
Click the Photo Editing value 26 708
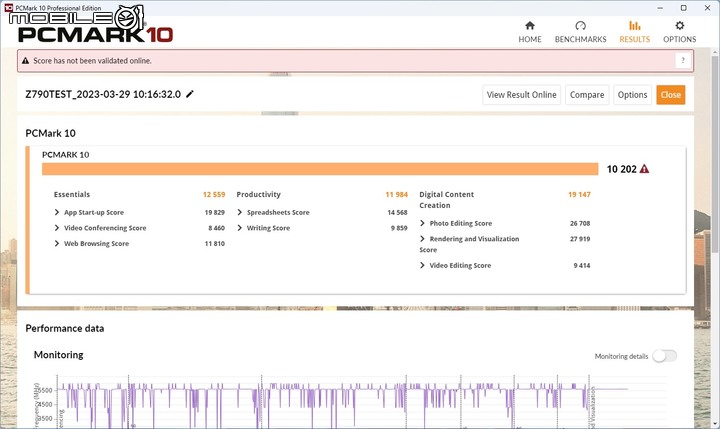[580, 223]
